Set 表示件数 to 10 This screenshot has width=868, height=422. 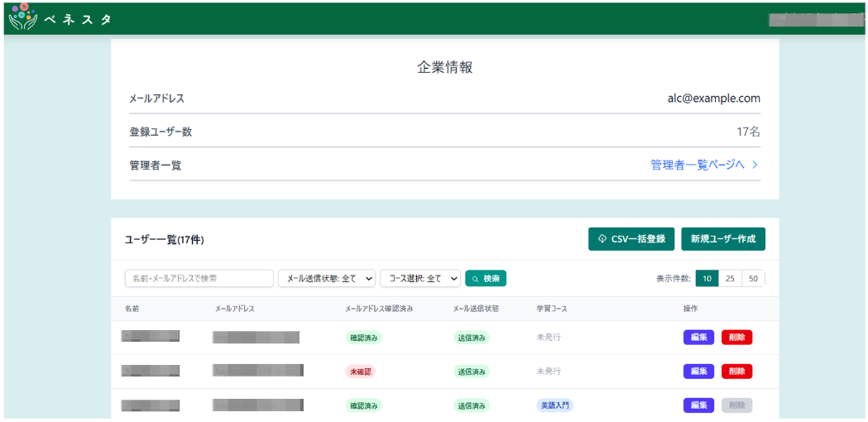pyautogui.click(x=707, y=279)
